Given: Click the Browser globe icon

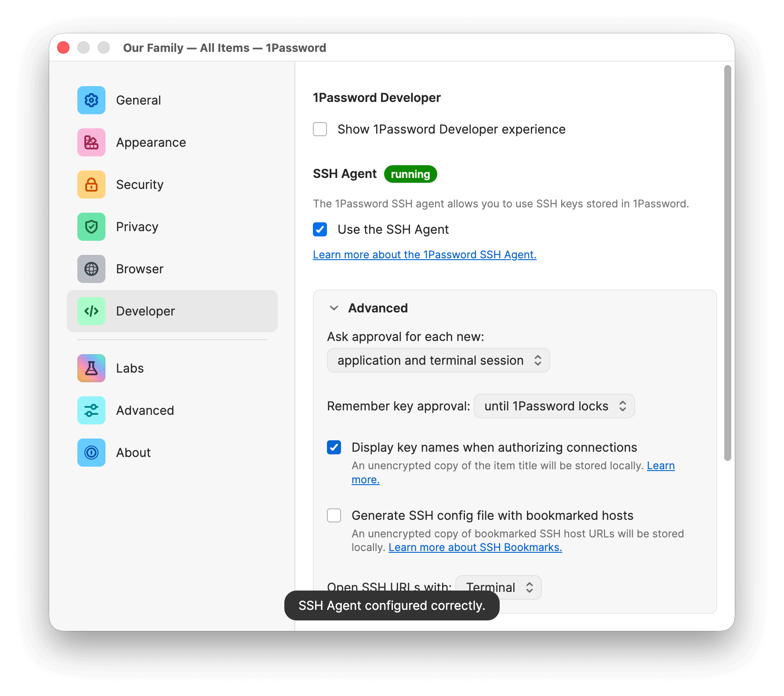Looking at the screenshot, I should pyautogui.click(x=91, y=269).
